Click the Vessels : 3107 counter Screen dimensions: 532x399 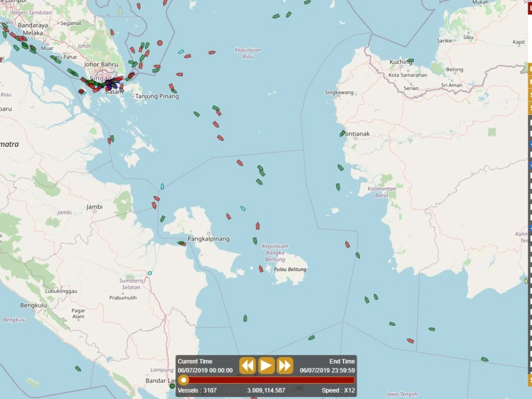(x=197, y=390)
